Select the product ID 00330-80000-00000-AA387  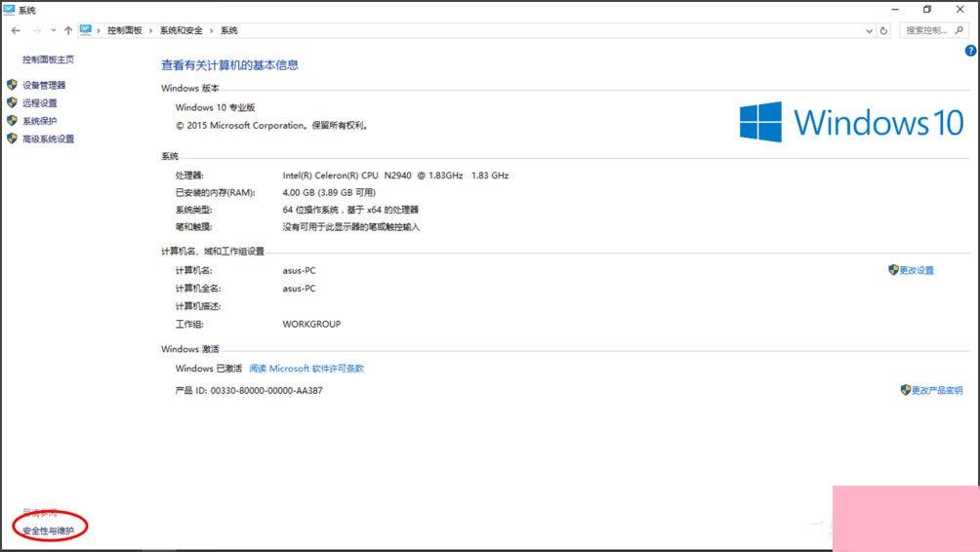[x=266, y=390]
